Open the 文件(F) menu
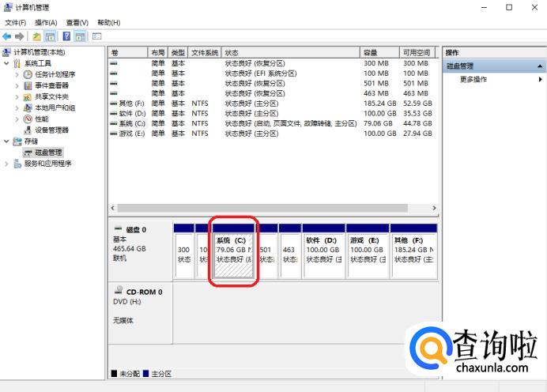 coord(15,23)
